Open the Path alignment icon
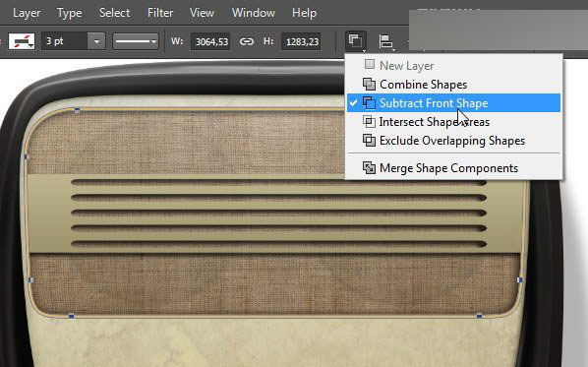588x367 pixels. point(385,41)
